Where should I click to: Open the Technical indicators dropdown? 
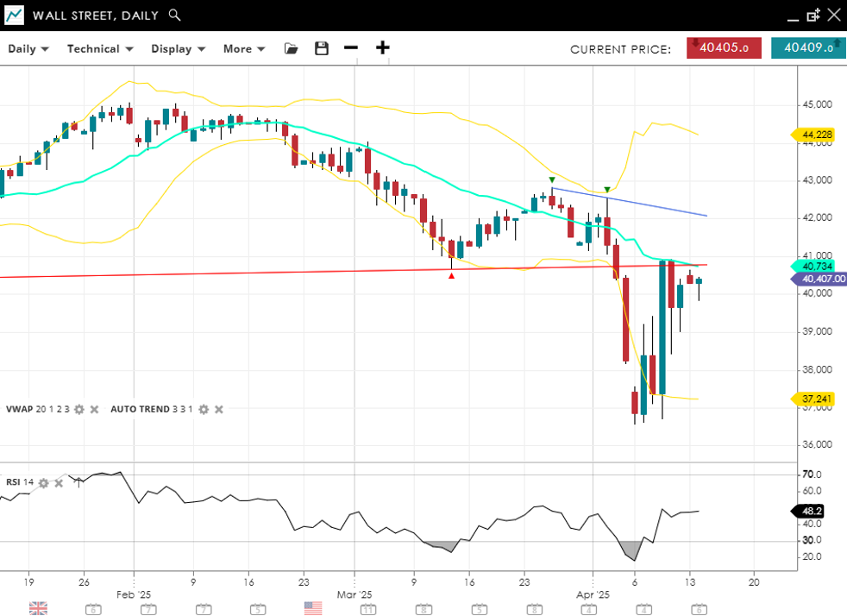[x=100, y=49]
